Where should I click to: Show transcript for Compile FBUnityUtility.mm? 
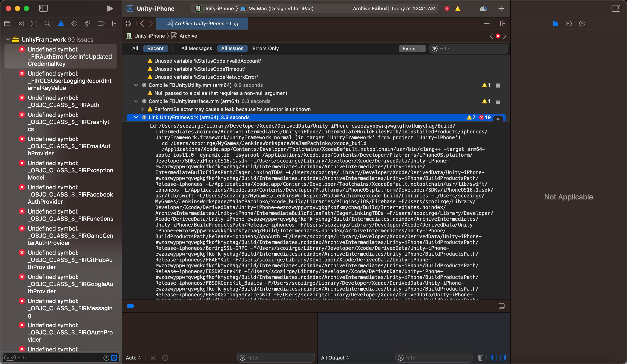point(498,86)
